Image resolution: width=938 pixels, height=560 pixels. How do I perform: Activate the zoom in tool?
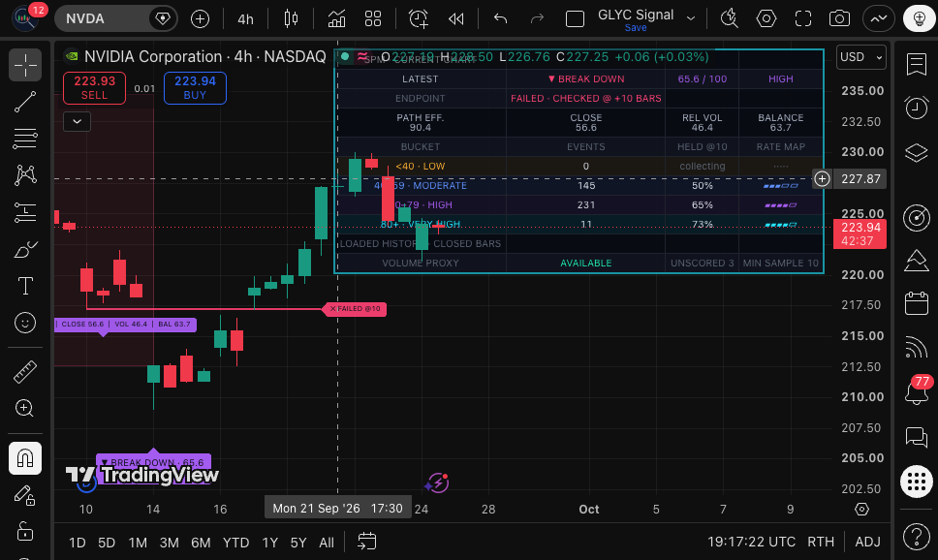25,408
